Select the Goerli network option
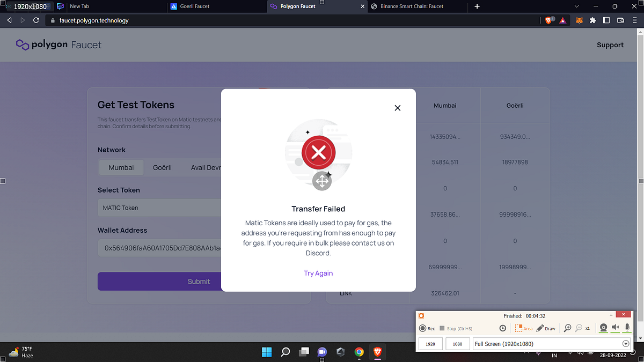 tap(162, 167)
